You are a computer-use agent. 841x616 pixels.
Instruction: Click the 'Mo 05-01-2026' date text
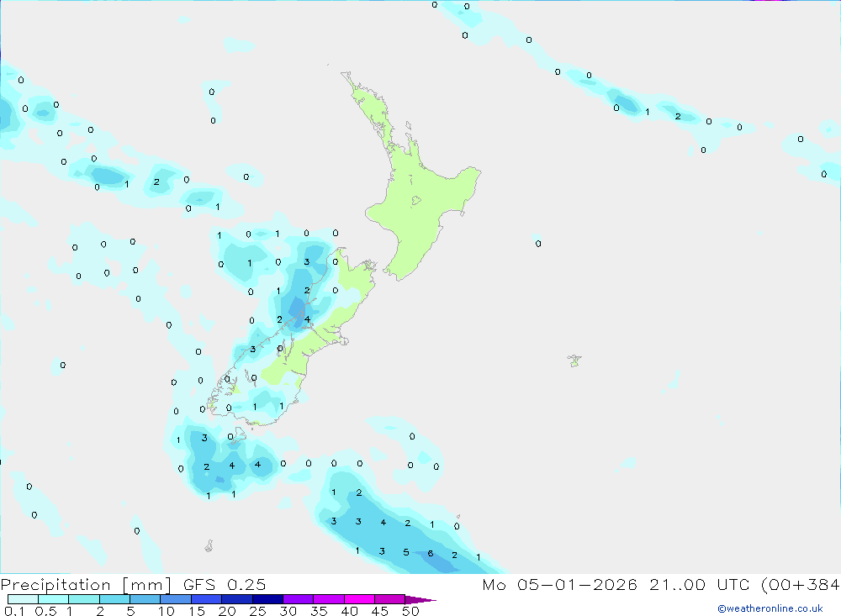point(559,584)
